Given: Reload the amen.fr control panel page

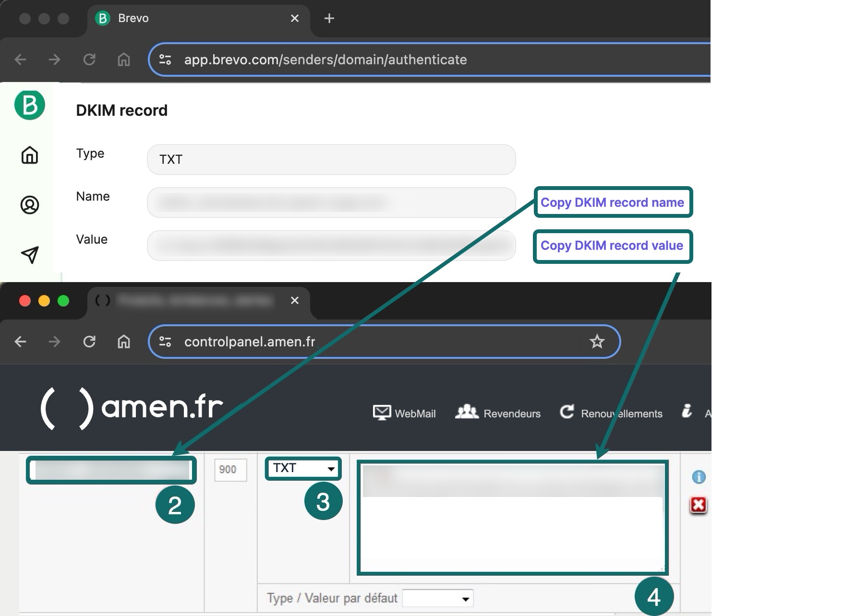Looking at the screenshot, I should click(x=89, y=342).
